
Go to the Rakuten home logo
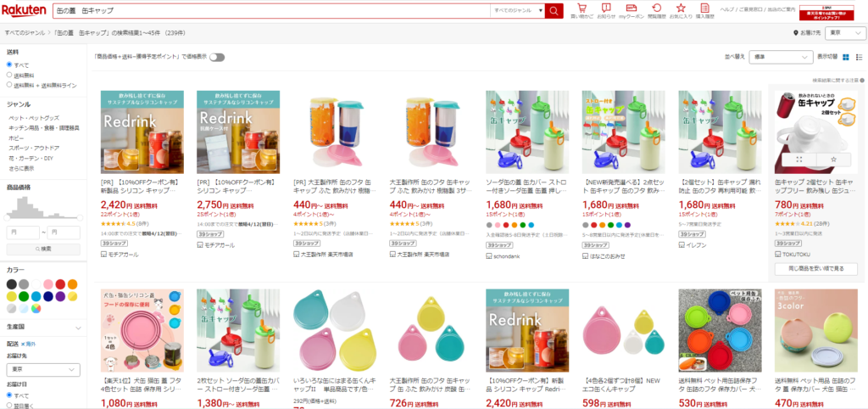click(x=24, y=10)
